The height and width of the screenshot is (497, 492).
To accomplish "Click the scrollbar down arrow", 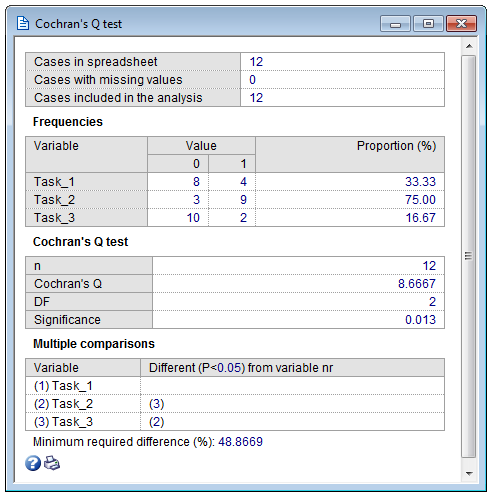I will [x=469, y=473].
